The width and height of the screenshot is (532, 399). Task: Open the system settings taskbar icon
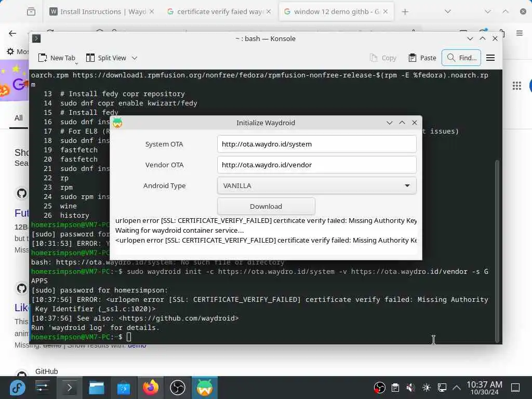[43, 388]
